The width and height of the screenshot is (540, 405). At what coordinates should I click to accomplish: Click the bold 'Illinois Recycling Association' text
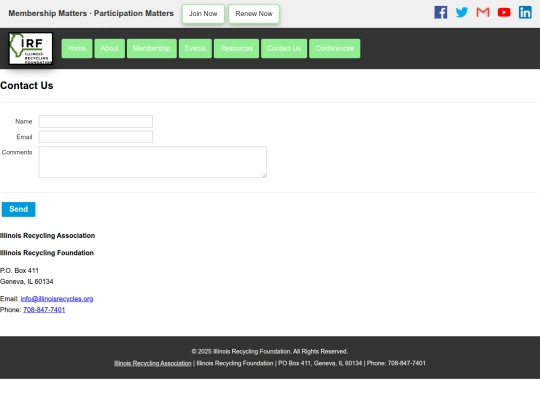48,236
